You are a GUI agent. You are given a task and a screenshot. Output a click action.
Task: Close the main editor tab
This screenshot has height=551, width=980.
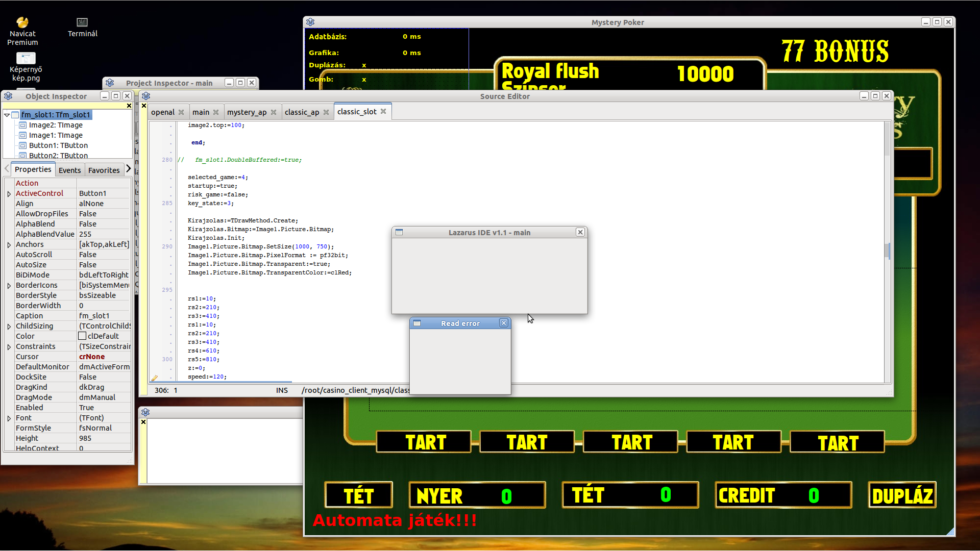pos(216,112)
